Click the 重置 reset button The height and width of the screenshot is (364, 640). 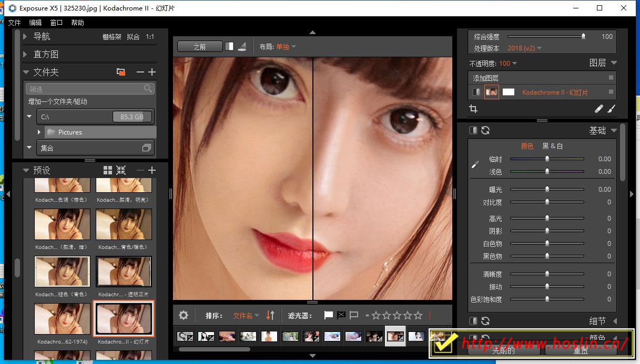(x=581, y=350)
